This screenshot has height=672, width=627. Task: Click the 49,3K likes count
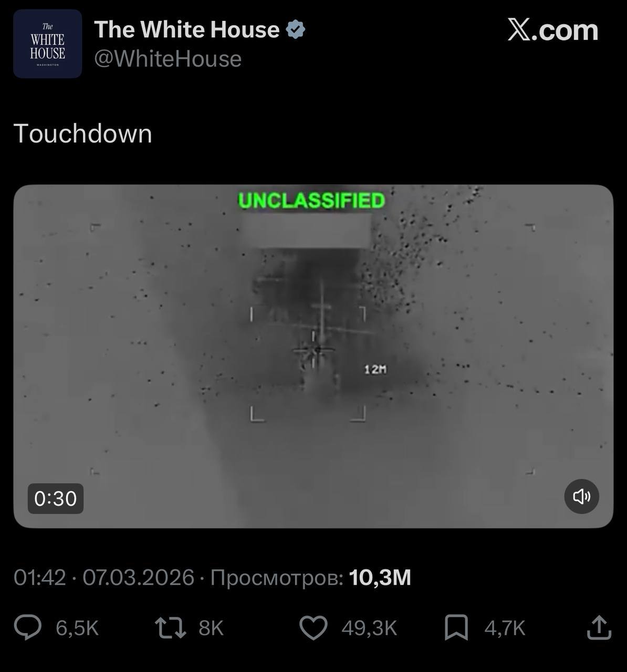(x=369, y=628)
